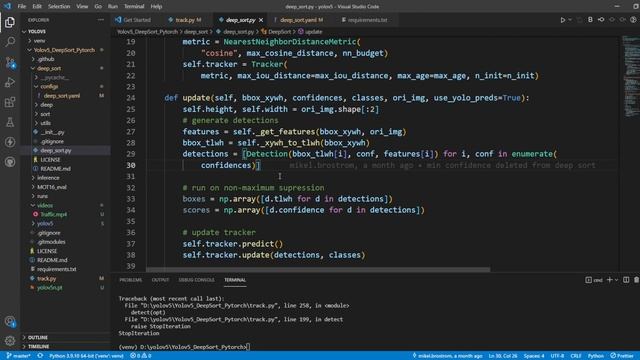
Task: Close the deep_sort.py editor tab
Action: [261, 20]
